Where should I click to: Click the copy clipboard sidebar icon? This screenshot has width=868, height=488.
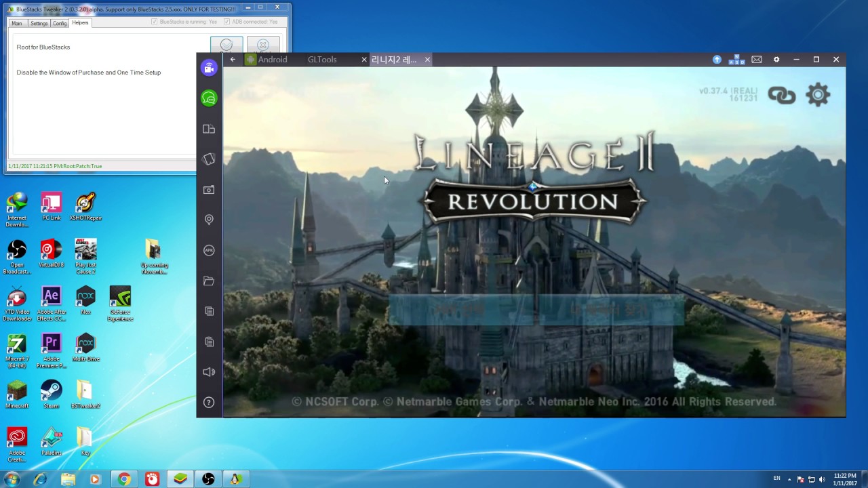209,311
